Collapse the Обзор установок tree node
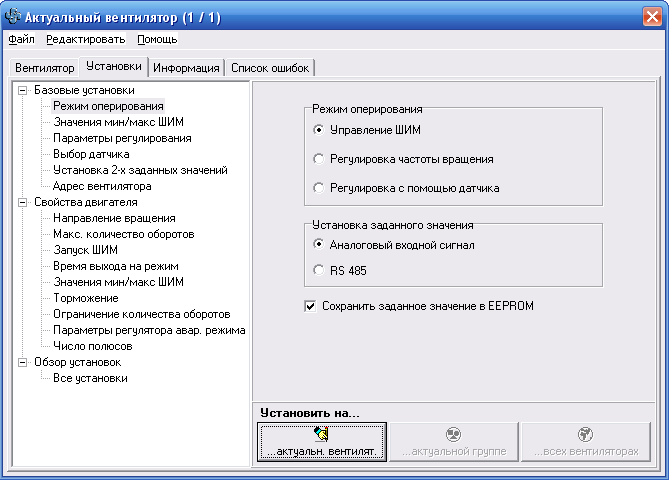Screen dimensions: 669x480 coord(22,362)
